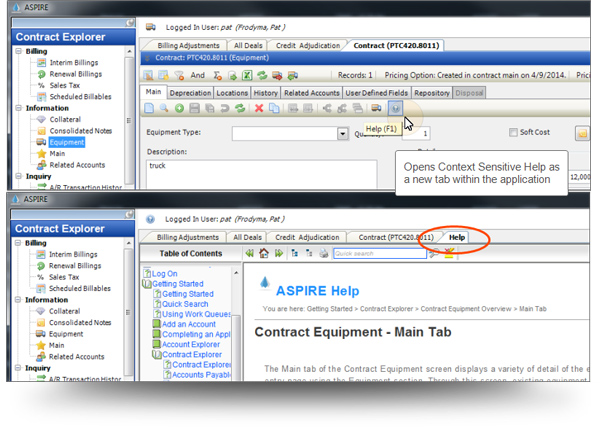Open the History tab

[x=266, y=93]
